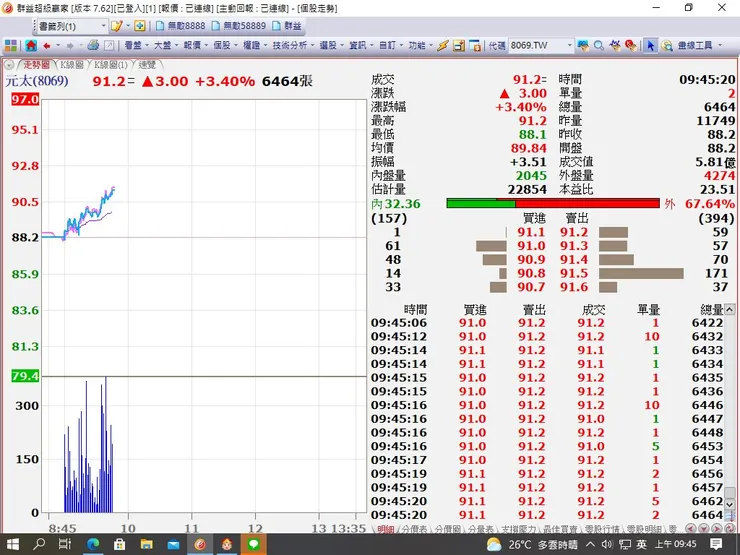Open the 群益 bookmark
Viewport: 740px width, 555px height.
click(287, 26)
